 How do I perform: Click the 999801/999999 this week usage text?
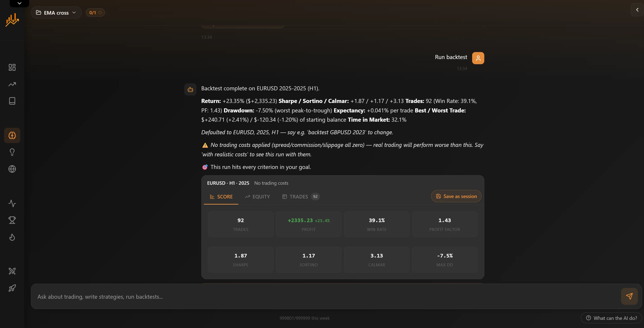click(305, 318)
